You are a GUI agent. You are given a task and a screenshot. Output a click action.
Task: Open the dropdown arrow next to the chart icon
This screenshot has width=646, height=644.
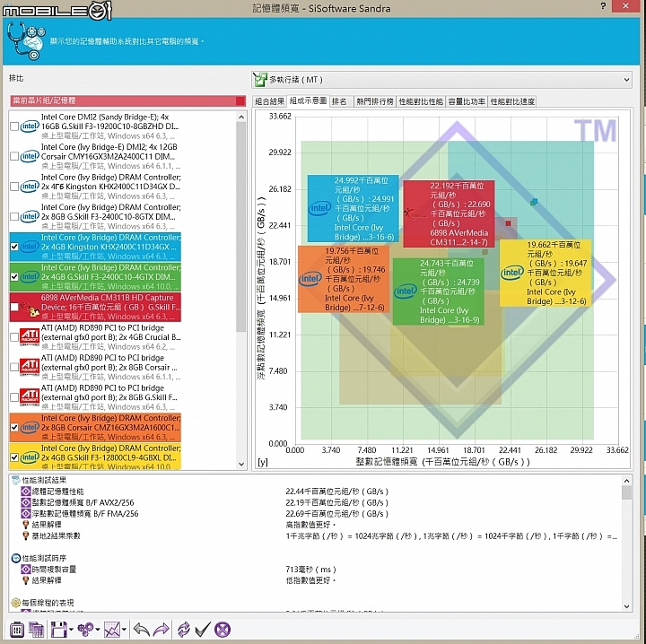(124, 630)
